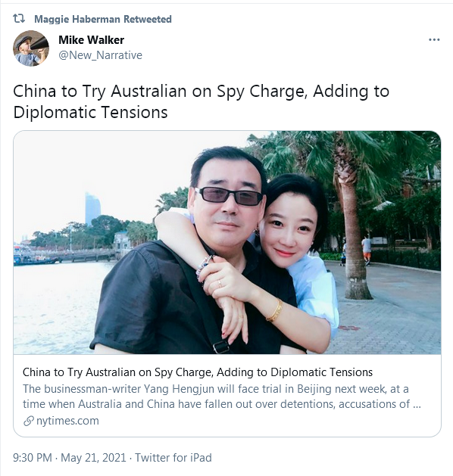Screen dimensions: 453x476
Task: Click the Twitter for iPad source label
Action: [x=173, y=458]
